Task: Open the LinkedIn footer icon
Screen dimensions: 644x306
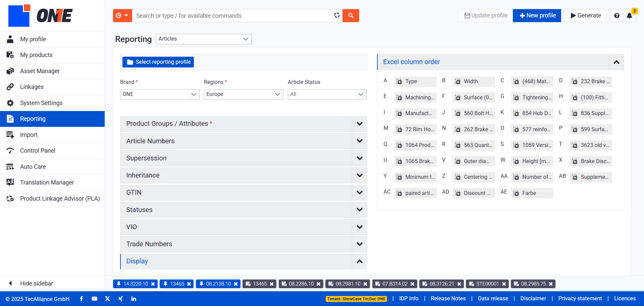Action: [x=133, y=299]
